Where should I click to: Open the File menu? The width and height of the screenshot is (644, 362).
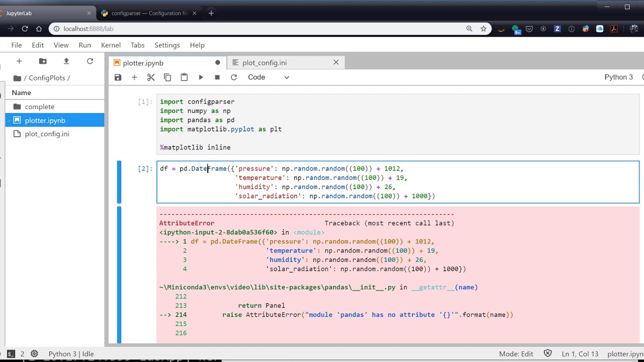tap(17, 45)
